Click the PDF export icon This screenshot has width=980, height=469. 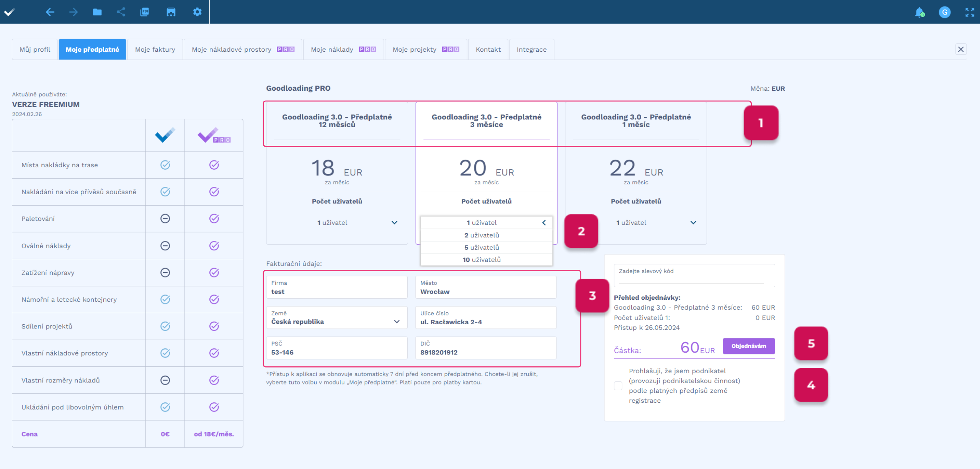(145, 12)
